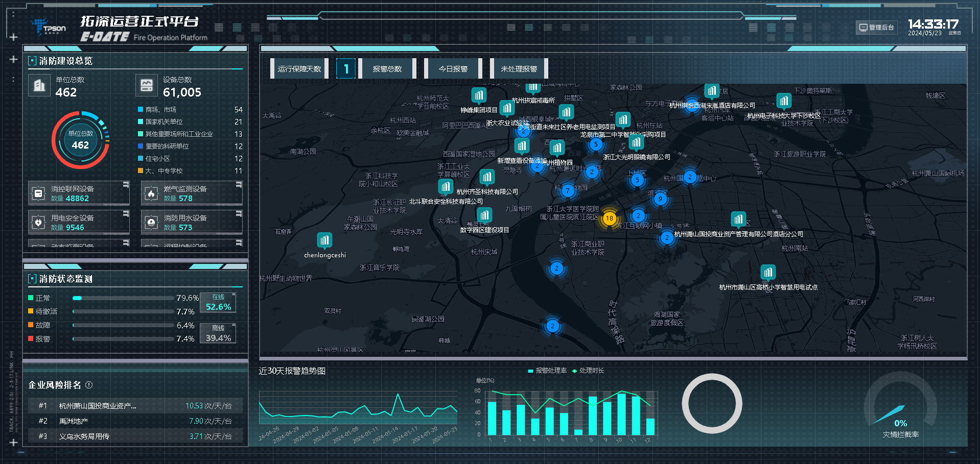
Task: Open the 离线 39.4% status card
Action: (218, 333)
